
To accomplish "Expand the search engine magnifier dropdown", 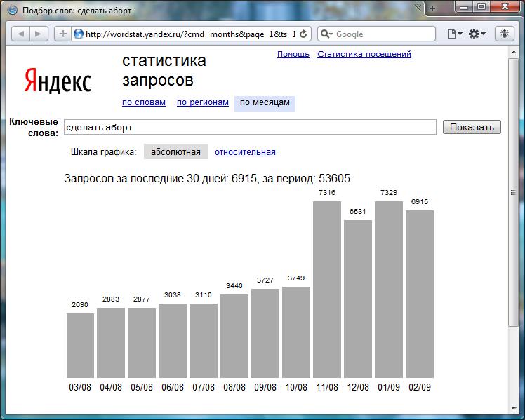I will click(x=326, y=34).
